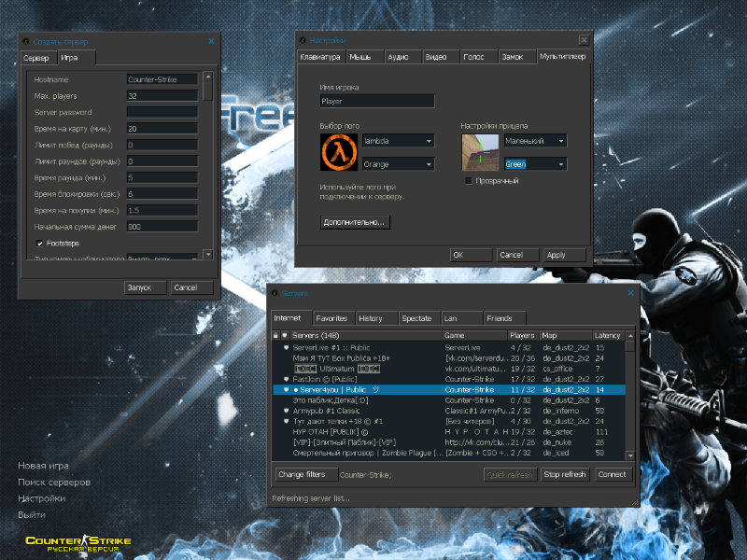Open the Голос settings tab
The width and height of the screenshot is (747, 560).
(x=479, y=57)
